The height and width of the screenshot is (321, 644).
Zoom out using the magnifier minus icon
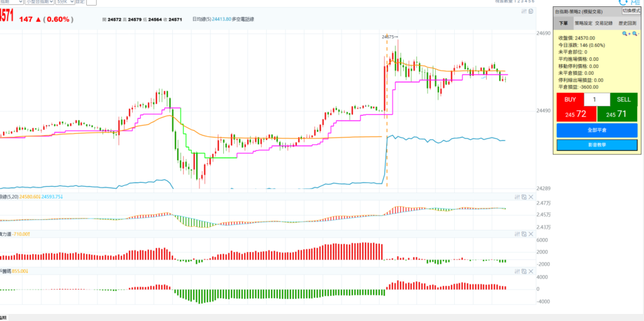[634, 33]
